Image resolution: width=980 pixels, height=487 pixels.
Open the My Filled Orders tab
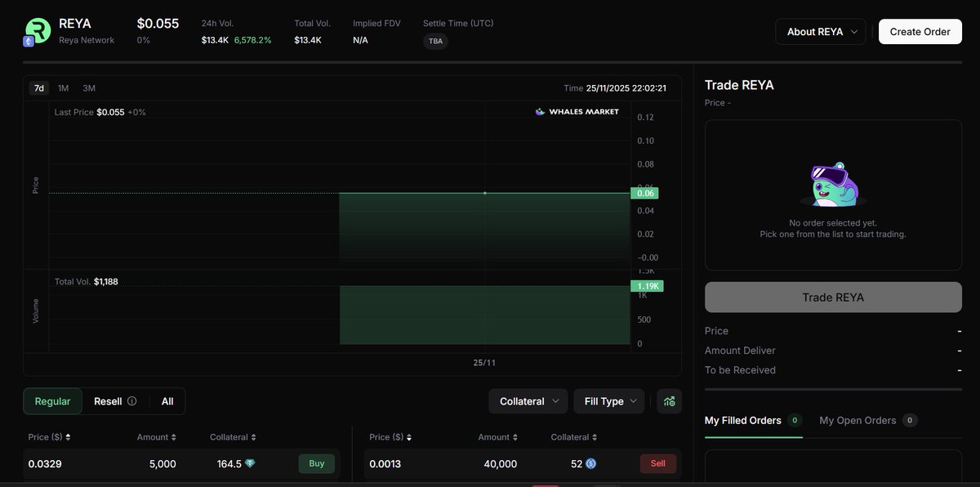click(x=753, y=420)
